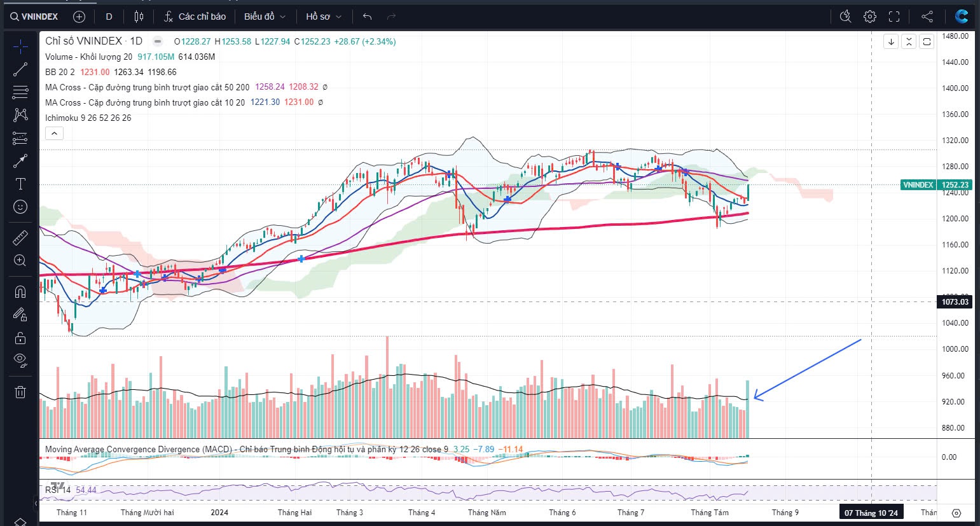The height and width of the screenshot is (526, 980).
Task: Click the Tháng Năm time axis label
Action: coord(487,513)
